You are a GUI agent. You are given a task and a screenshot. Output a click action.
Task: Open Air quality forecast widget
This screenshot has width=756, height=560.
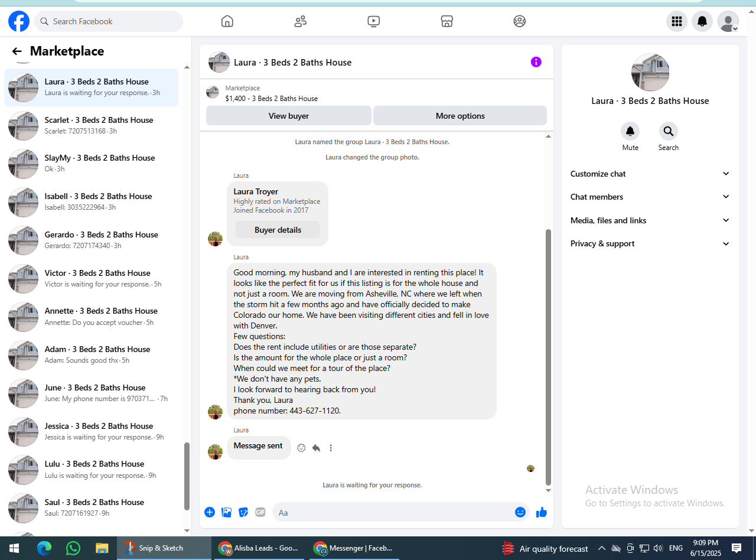pyautogui.click(x=545, y=548)
